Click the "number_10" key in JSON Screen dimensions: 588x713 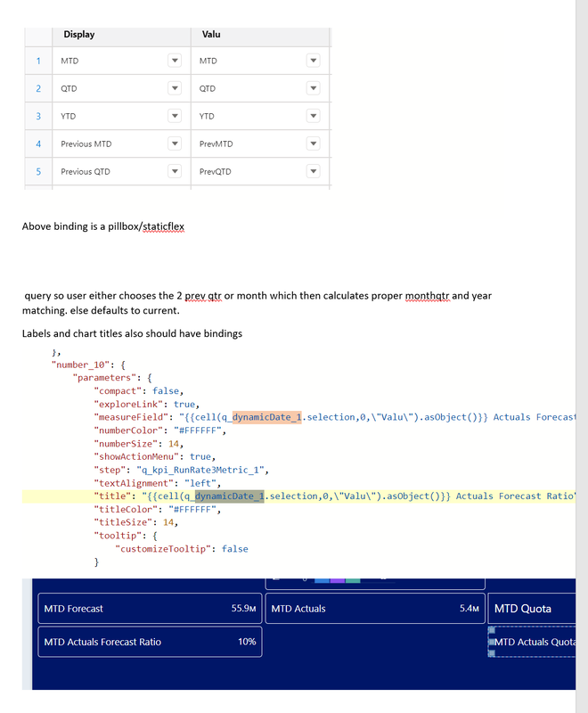click(x=80, y=365)
